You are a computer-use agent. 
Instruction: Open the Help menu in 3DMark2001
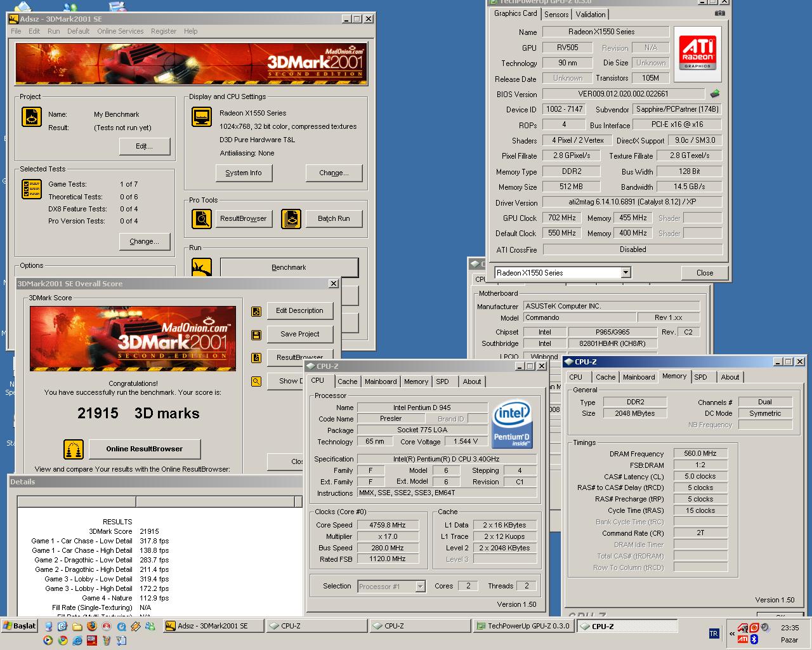[190, 31]
